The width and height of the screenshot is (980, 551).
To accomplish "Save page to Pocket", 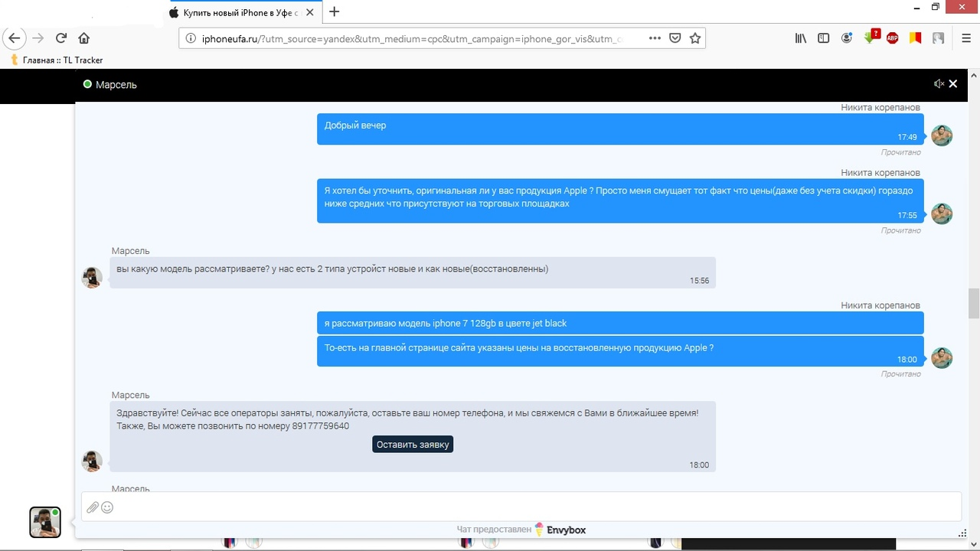I will [x=675, y=38].
